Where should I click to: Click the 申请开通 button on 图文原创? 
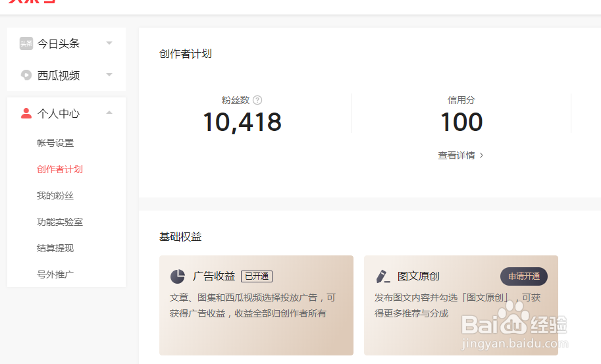[523, 276]
